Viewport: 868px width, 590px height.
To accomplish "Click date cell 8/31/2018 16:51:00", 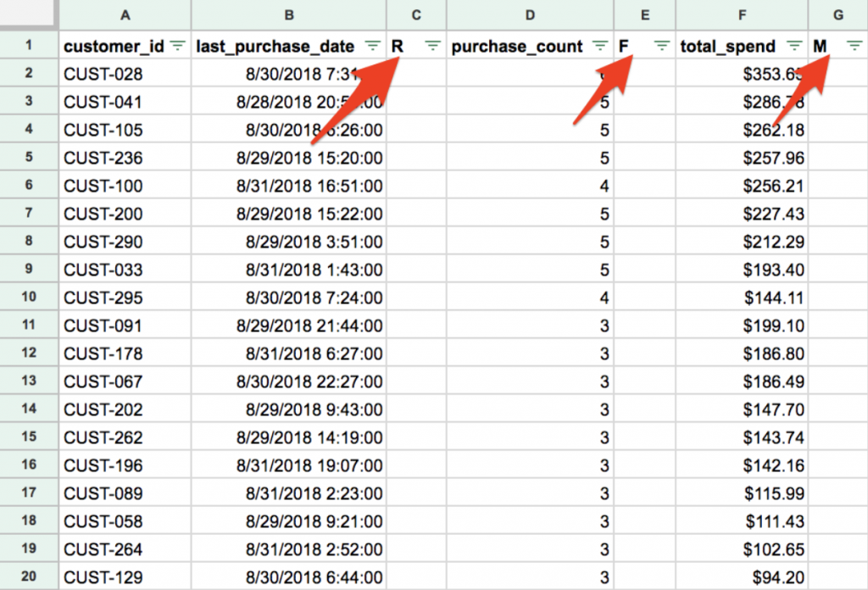I will [289, 186].
